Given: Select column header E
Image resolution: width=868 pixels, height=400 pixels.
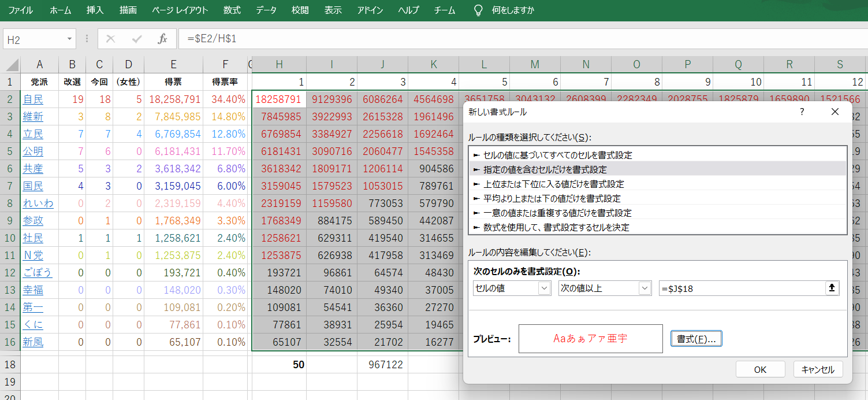Looking at the screenshot, I should click(x=174, y=64).
